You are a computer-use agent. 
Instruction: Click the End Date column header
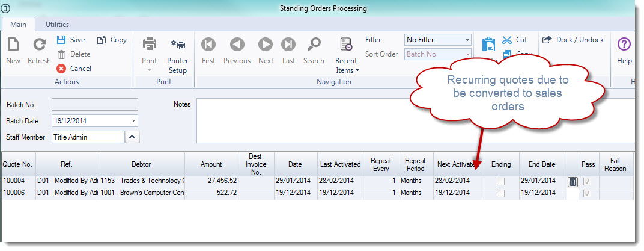click(x=542, y=164)
